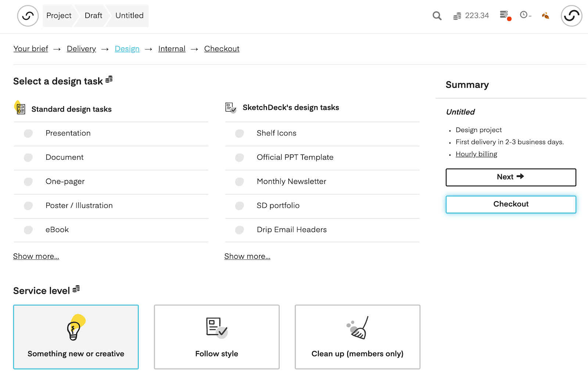Select the One-pager radio button

pyautogui.click(x=28, y=182)
